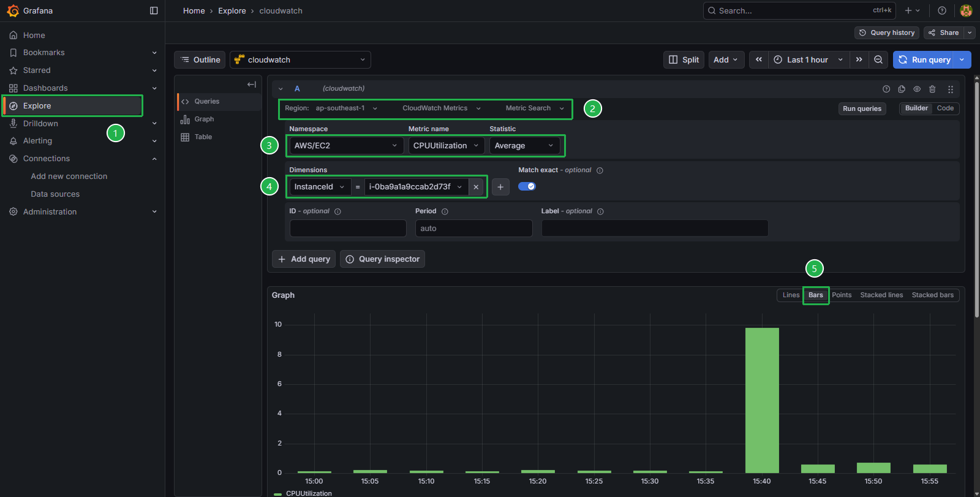Open the Statistic Average dropdown

pos(524,146)
